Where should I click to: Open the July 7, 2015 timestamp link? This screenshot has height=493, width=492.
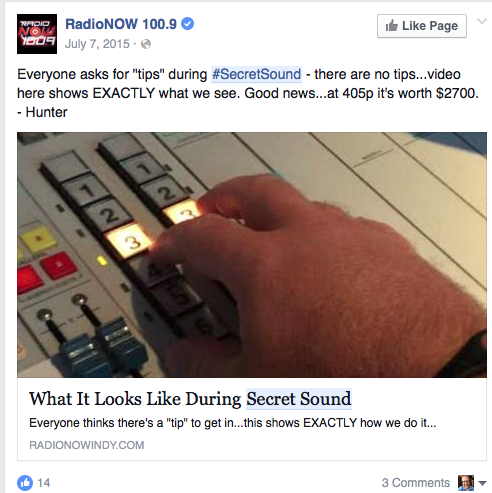click(97, 44)
